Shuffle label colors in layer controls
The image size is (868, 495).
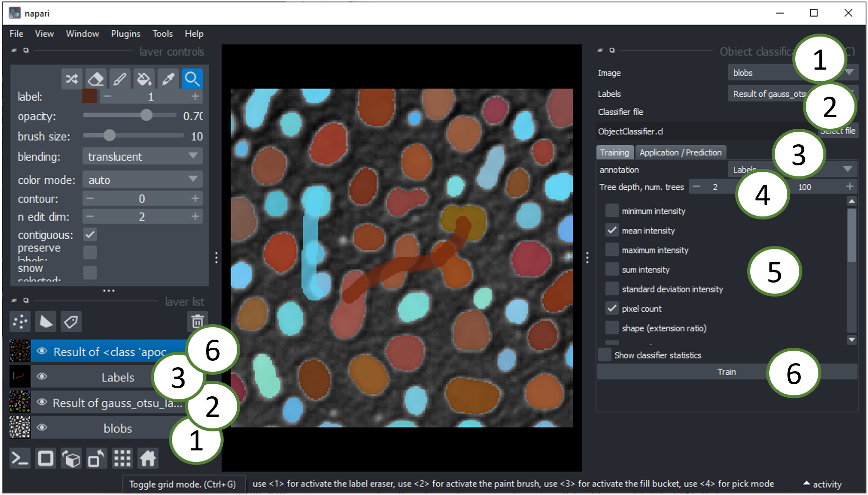72,79
